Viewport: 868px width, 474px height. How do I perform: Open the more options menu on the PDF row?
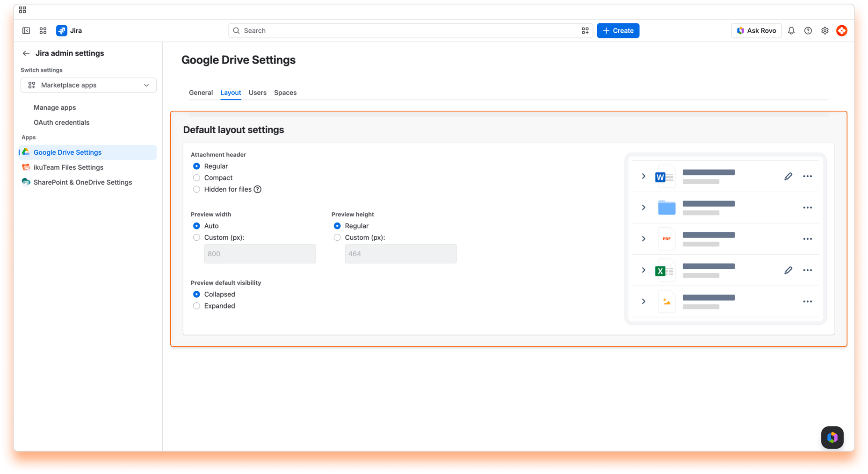pyautogui.click(x=808, y=239)
